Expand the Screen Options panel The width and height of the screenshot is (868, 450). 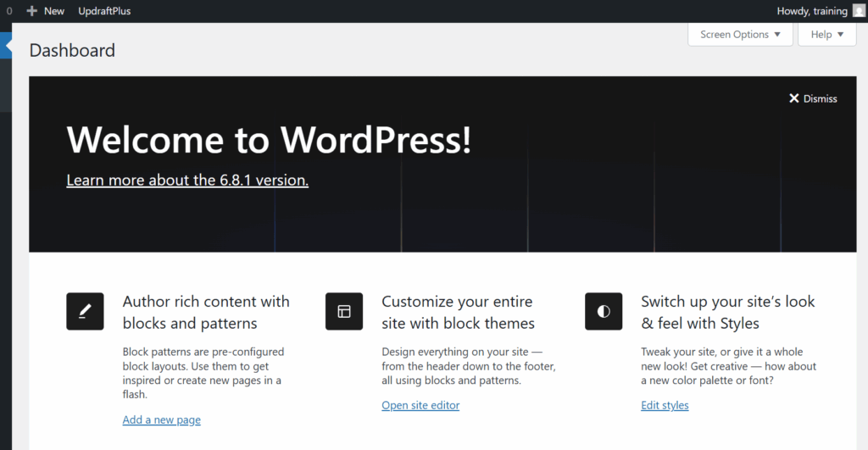[x=740, y=34]
